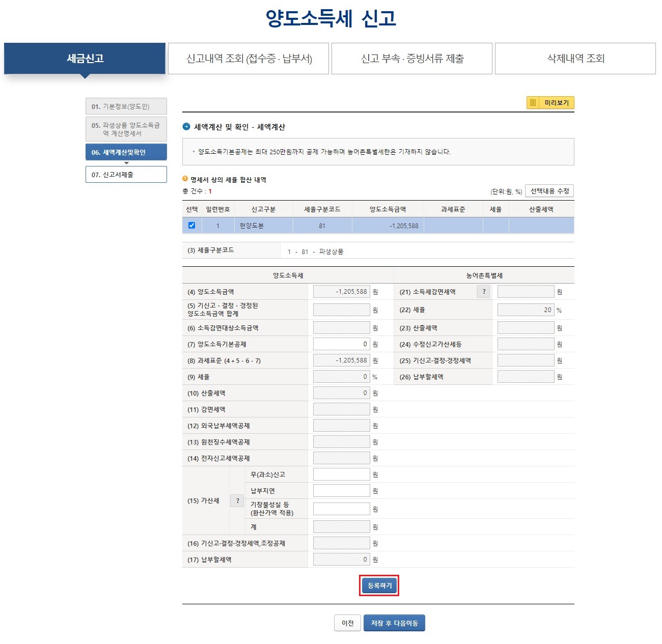Click the (7) 양도소득기본공제 input field
Viewport: 662px width, 644px height.
[x=341, y=344]
